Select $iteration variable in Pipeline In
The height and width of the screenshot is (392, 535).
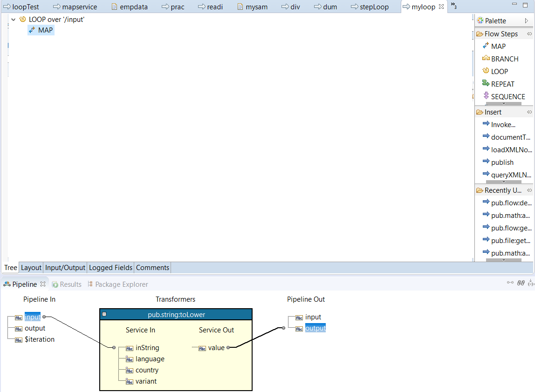[40, 339]
